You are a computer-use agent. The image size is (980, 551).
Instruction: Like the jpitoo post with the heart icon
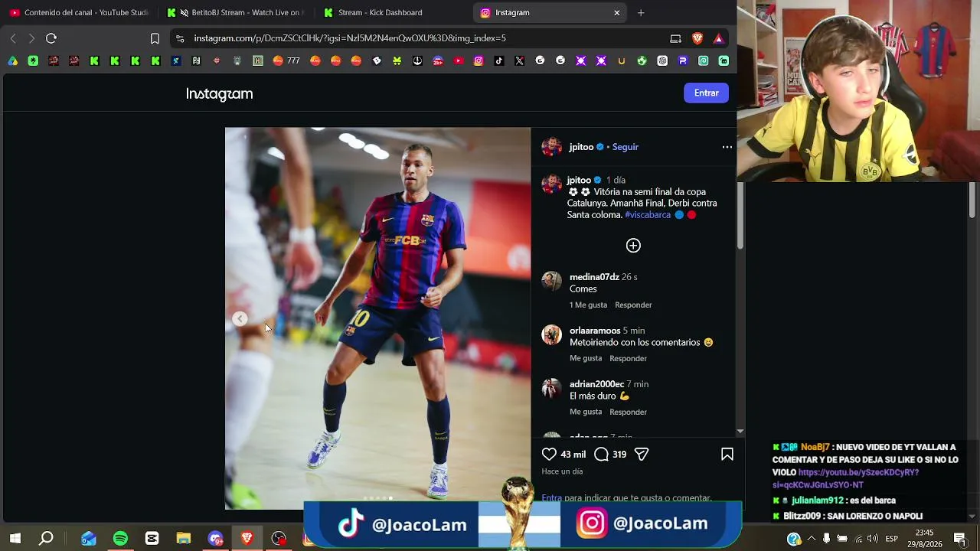549,455
